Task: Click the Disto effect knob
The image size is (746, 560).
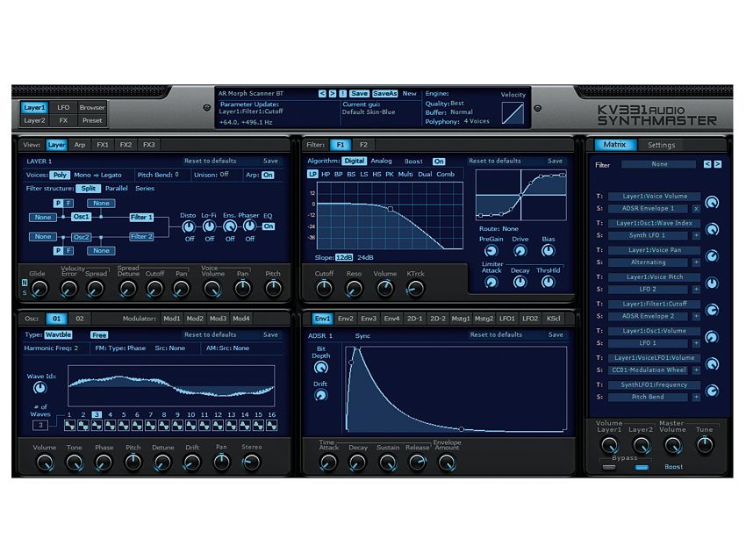Action: coord(189,227)
